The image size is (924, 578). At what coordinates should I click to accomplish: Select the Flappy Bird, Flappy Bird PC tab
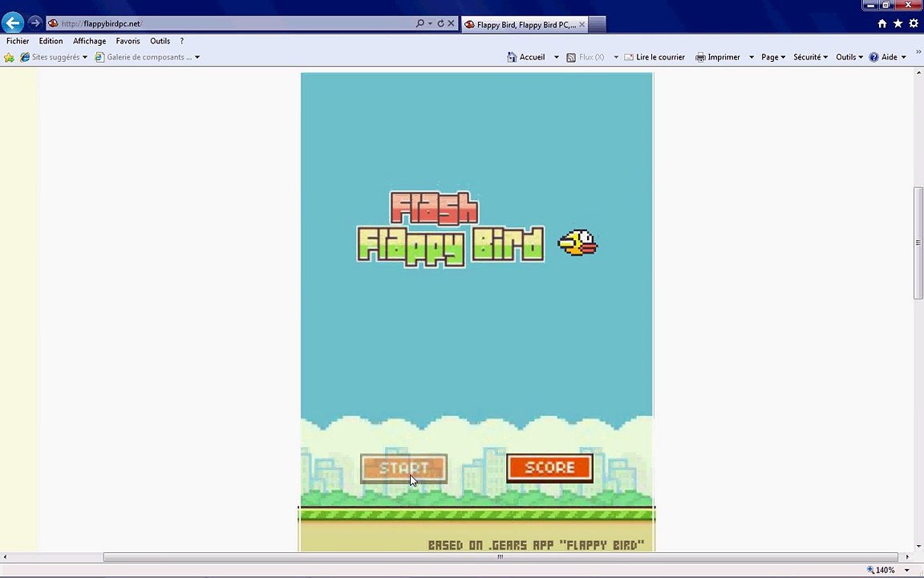click(525, 25)
